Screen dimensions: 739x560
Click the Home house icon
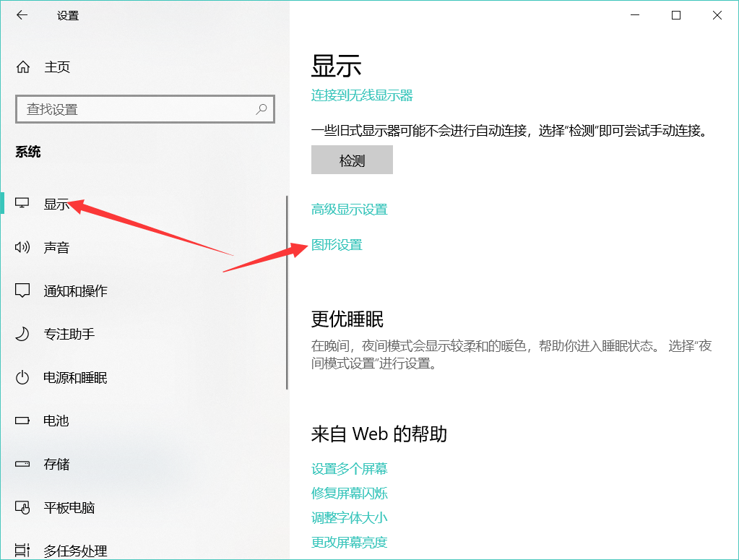tap(23, 67)
